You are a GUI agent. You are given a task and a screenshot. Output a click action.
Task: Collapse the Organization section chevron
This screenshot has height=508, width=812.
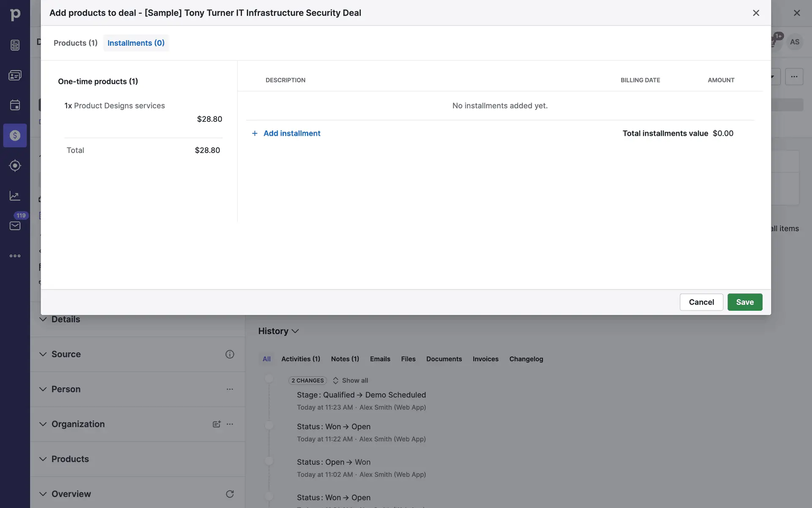(x=43, y=424)
